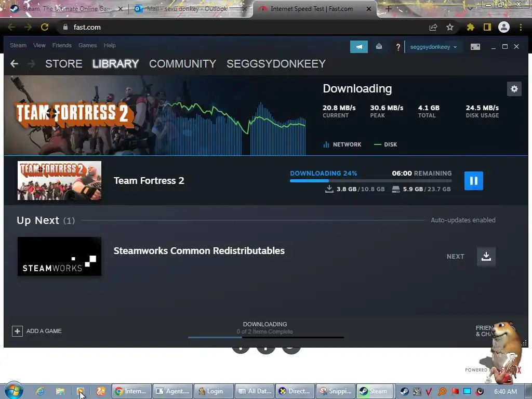Start Steamworks Common Redistributables download now
This screenshot has width=532, height=399.
click(486, 256)
